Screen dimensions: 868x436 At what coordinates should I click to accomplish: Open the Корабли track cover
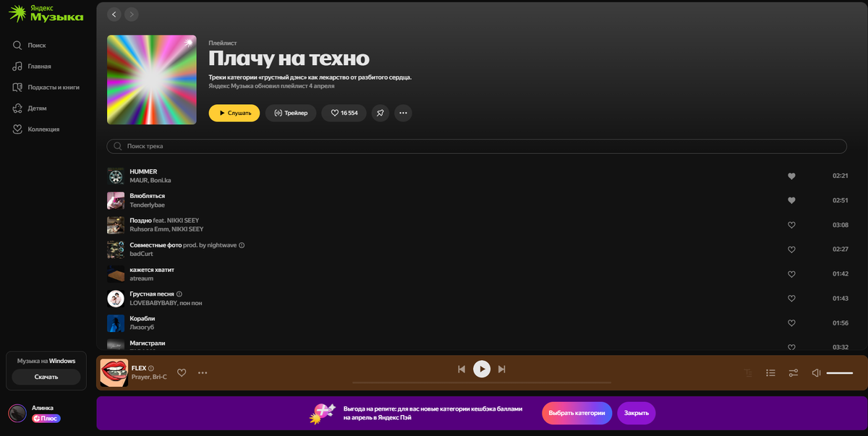click(x=116, y=323)
